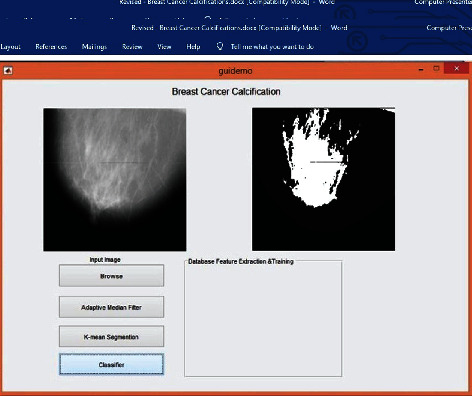Open the References tab in Word
This screenshot has width=473, height=396.
51,47
